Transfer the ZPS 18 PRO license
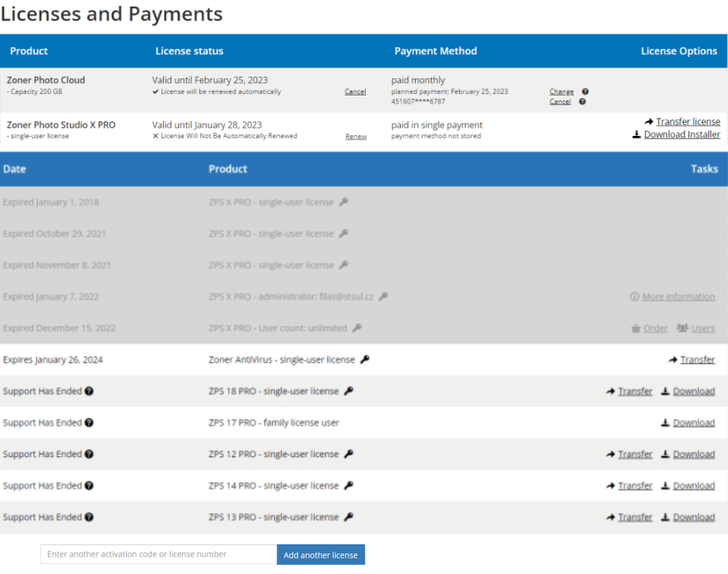The image size is (728, 574). tap(635, 391)
